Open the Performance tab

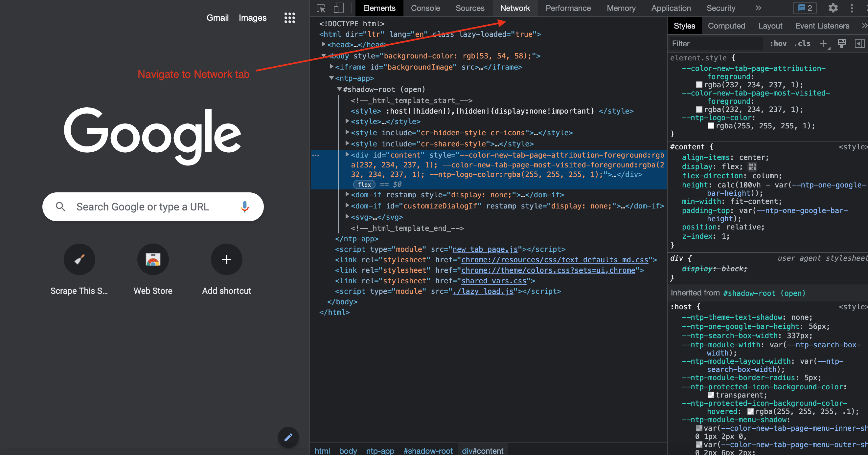click(568, 8)
